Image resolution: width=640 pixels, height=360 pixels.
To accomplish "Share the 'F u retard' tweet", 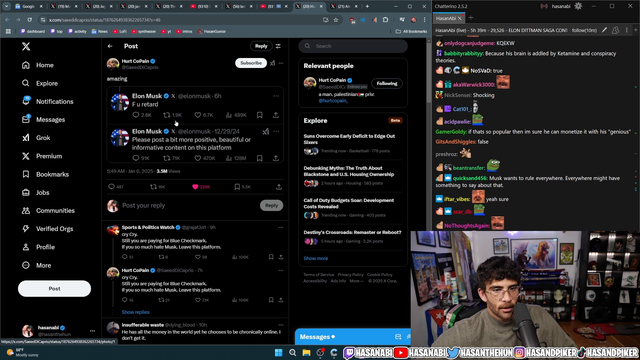I will coord(276,115).
